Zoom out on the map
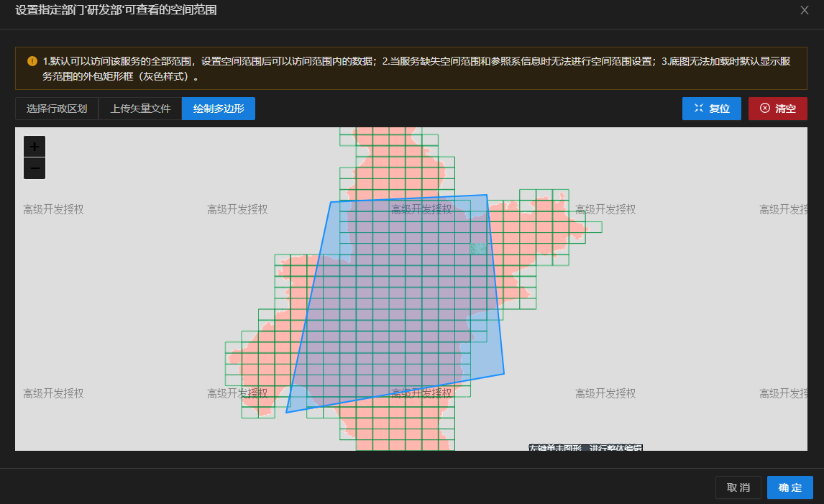 point(35,169)
